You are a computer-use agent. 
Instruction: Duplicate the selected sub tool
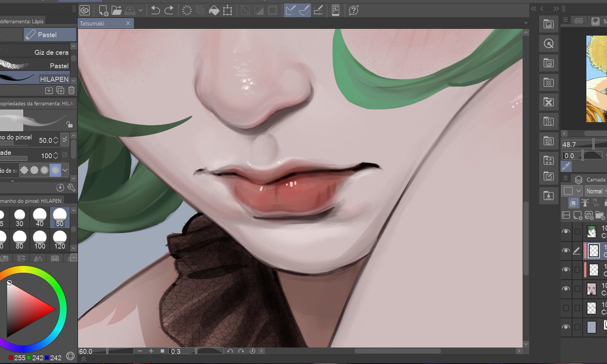60,90
